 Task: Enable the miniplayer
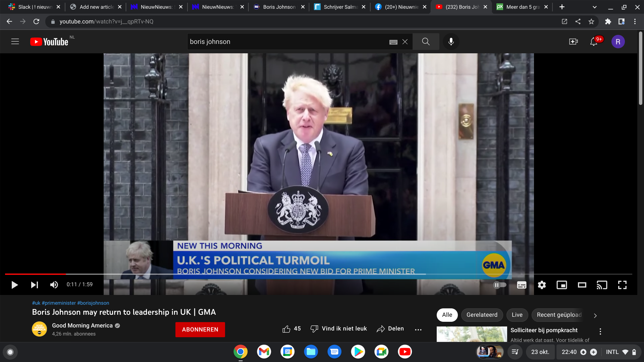[x=562, y=285]
